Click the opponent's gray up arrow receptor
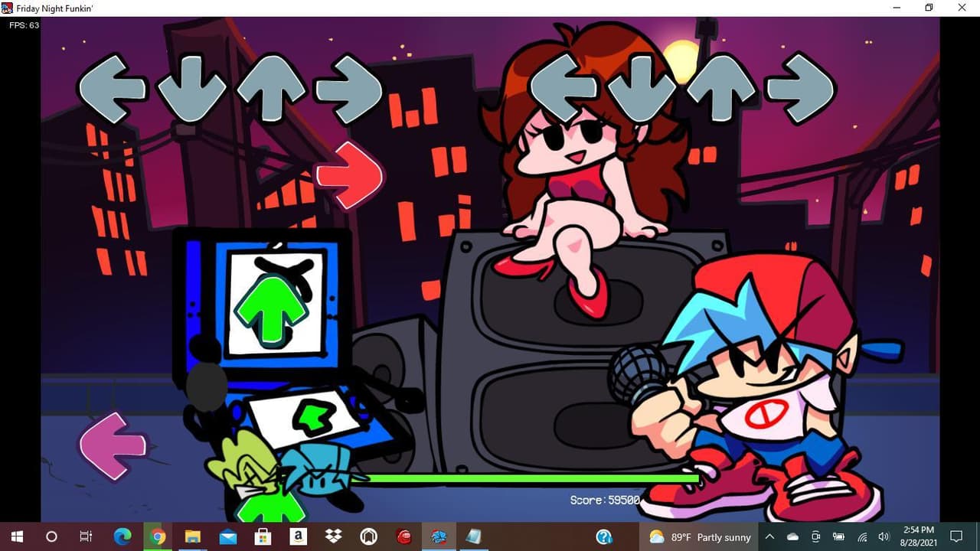Viewport: 980px width, 551px height. pos(271,89)
